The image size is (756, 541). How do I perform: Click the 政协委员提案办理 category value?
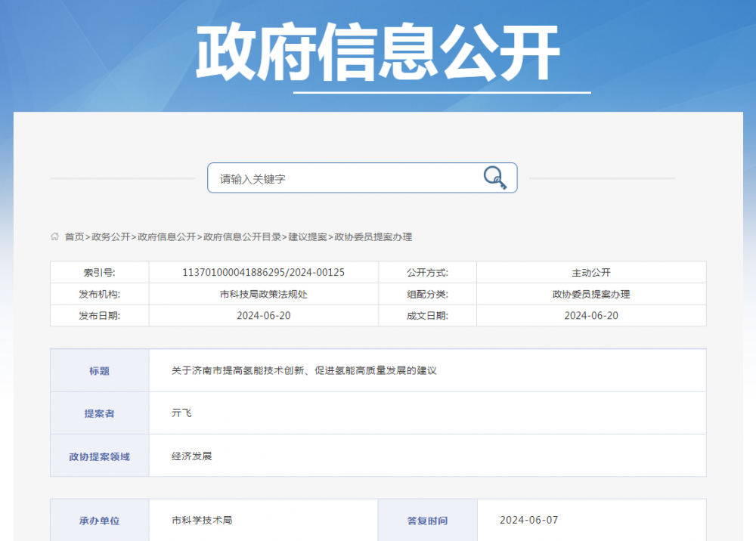[x=590, y=294]
